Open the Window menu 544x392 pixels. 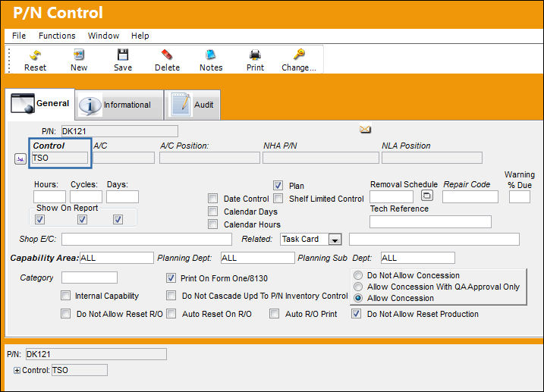(x=103, y=36)
